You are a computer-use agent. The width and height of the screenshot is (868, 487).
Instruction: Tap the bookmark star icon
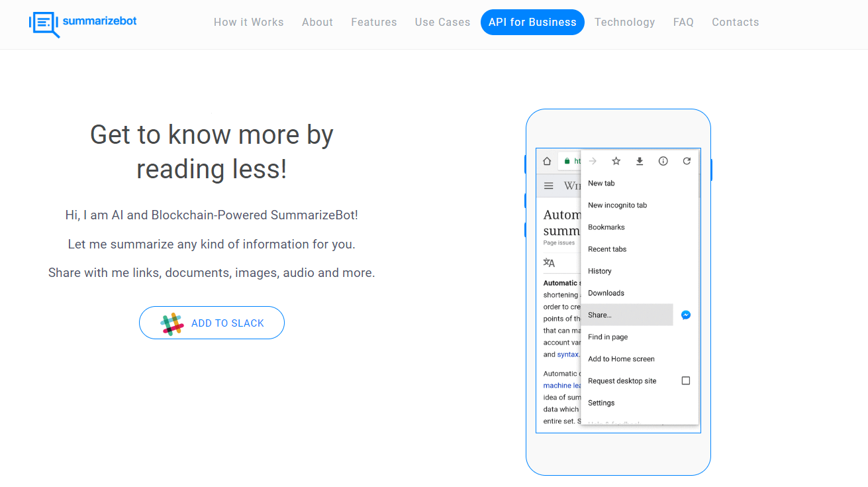pyautogui.click(x=616, y=161)
